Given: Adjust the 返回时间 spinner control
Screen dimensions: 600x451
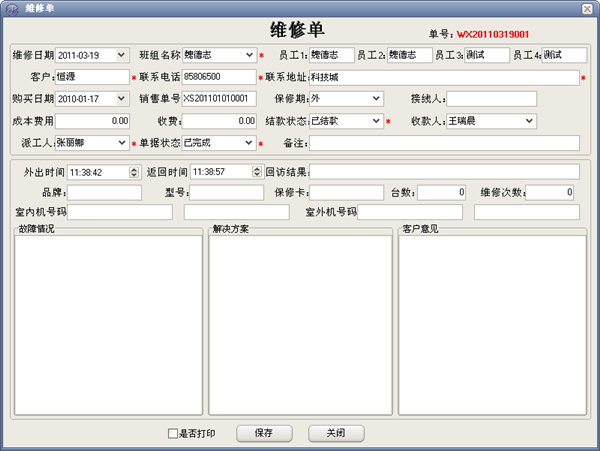Looking at the screenshot, I should tap(256, 172).
